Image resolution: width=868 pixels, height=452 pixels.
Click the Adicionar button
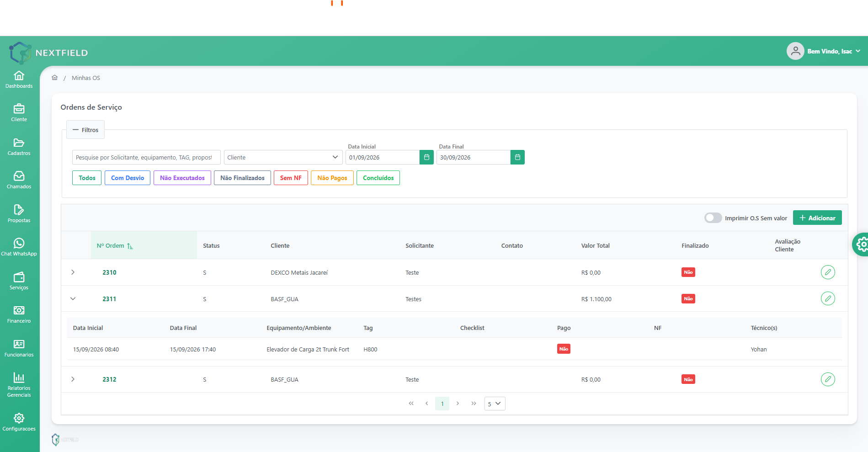[x=817, y=218]
